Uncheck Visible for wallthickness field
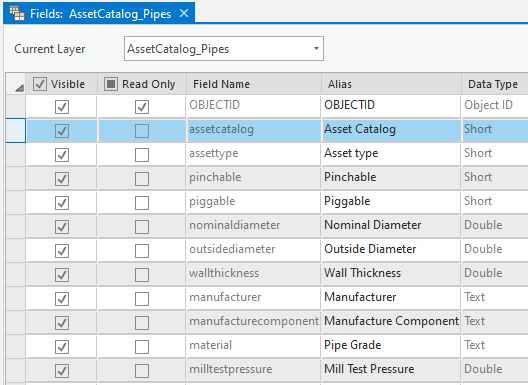528x385 pixels. (62, 275)
